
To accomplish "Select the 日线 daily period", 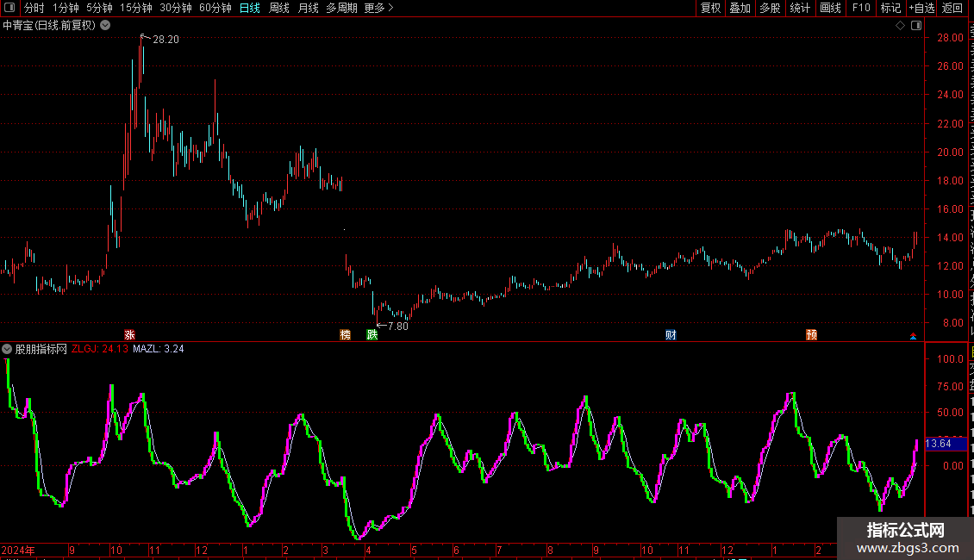I will 250,8.
